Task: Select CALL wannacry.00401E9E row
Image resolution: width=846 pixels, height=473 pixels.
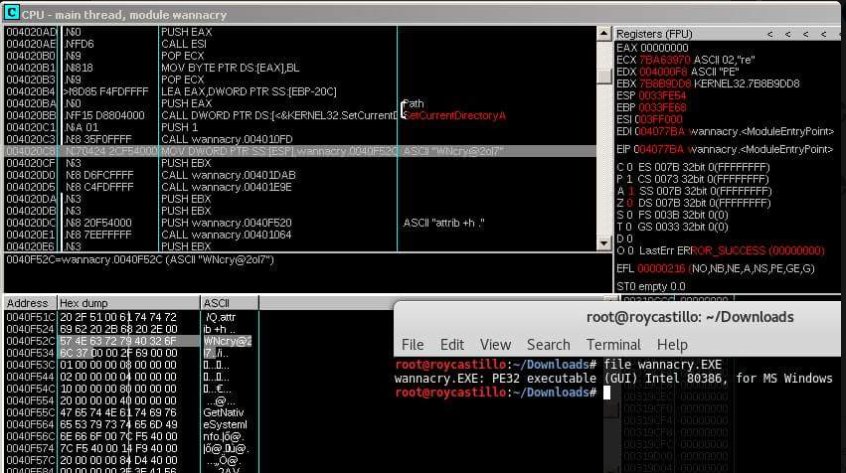Action: coord(300,187)
